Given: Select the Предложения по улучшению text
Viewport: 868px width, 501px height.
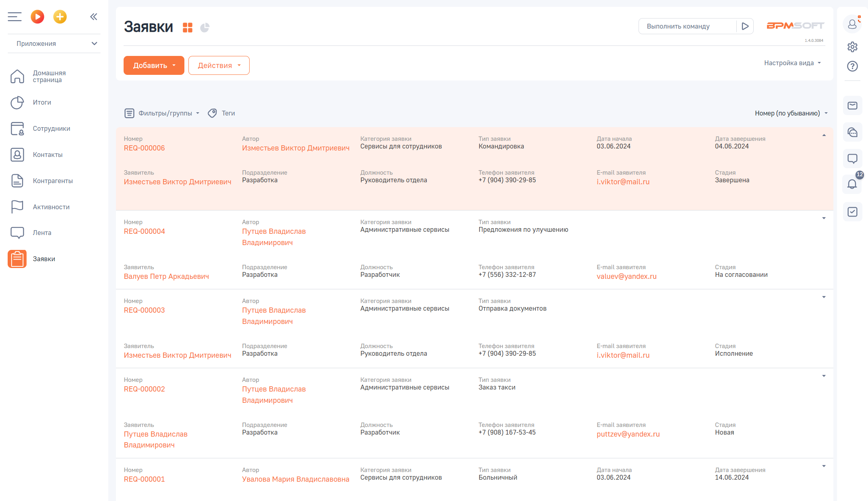Looking at the screenshot, I should pos(523,230).
